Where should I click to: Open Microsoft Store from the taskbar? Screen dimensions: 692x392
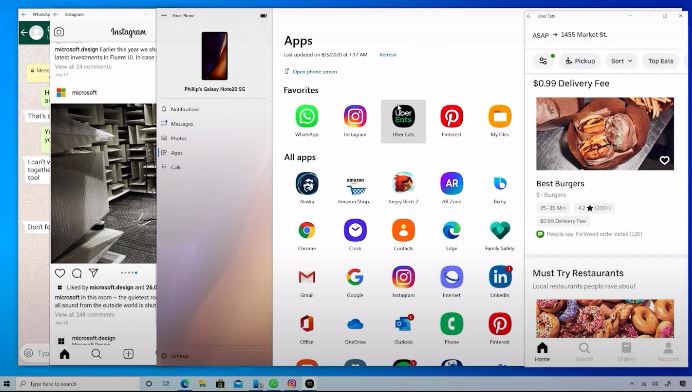click(220, 384)
